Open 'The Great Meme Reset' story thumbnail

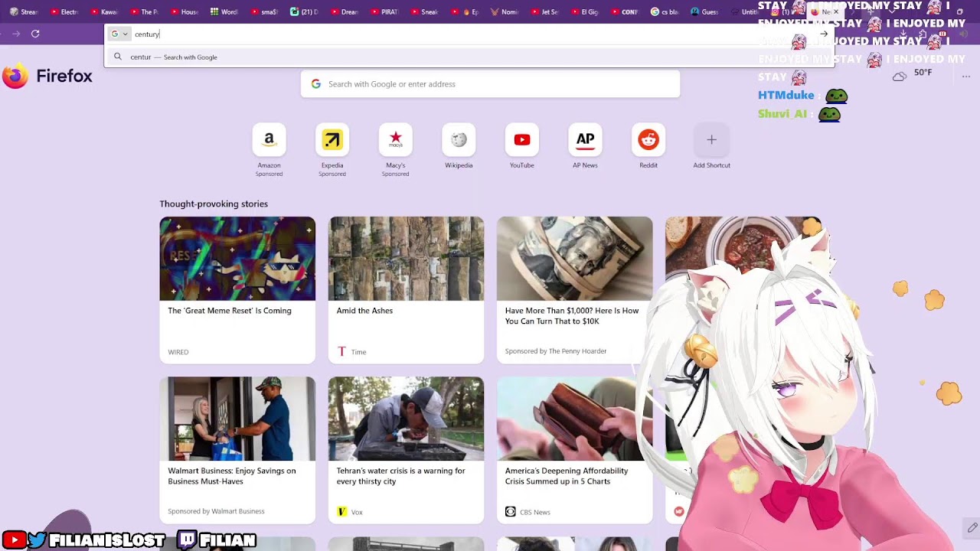pos(237,259)
